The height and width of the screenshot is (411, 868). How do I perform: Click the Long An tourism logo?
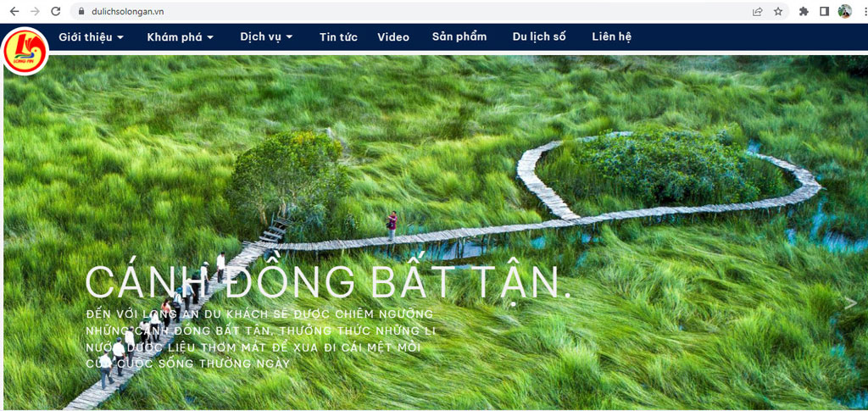(25, 53)
